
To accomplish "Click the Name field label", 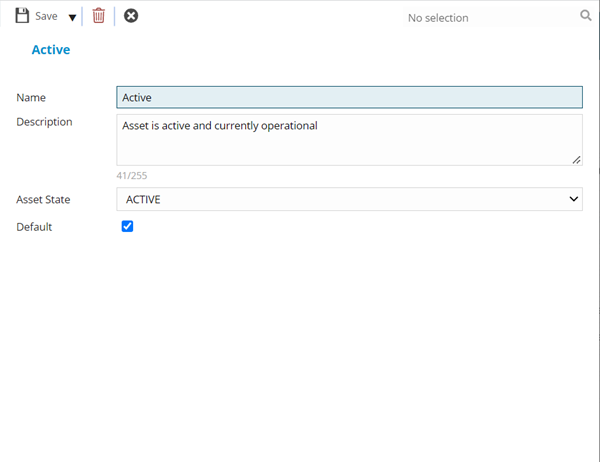I will tap(31, 98).
